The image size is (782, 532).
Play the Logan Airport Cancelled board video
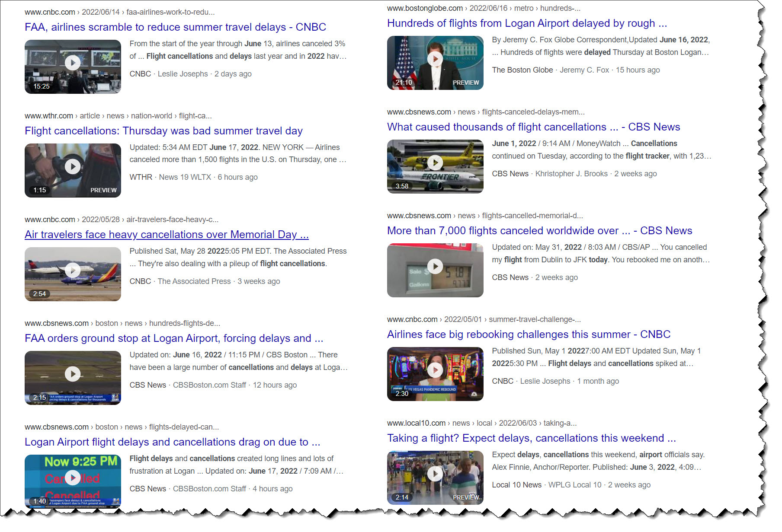pyautogui.click(x=73, y=478)
